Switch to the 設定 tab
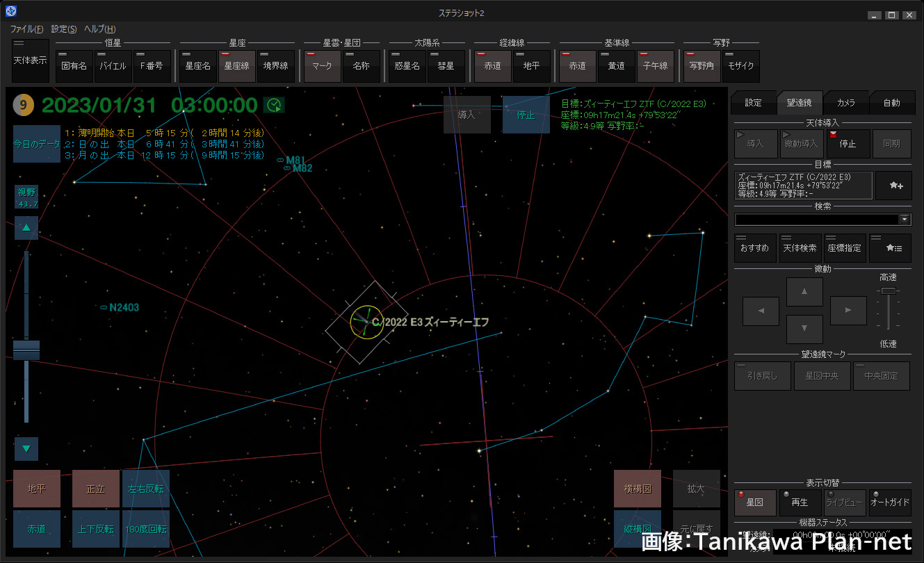Image resolution: width=924 pixels, height=563 pixels. pos(753,103)
